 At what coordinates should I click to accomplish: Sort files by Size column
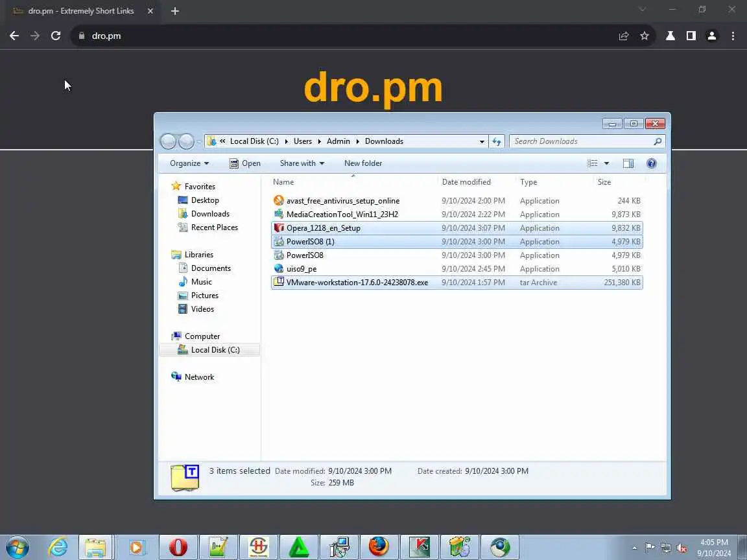[x=604, y=182]
